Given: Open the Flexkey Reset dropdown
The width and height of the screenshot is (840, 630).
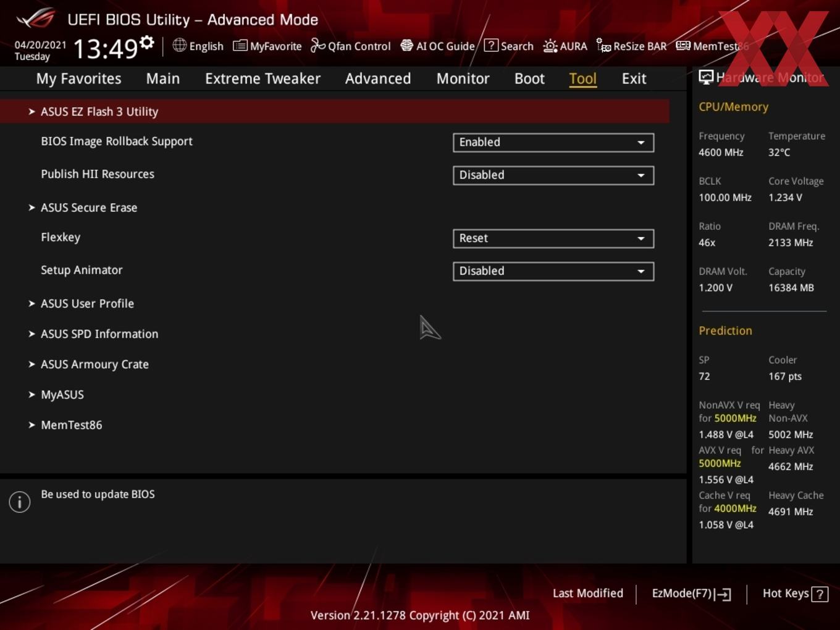Looking at the screenshot, I should click(553, 238).
